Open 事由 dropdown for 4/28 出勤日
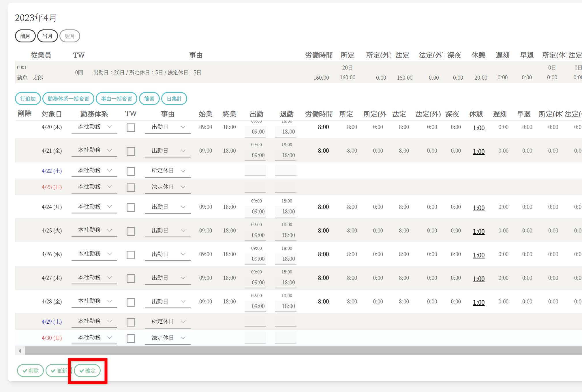 (168, 302)
